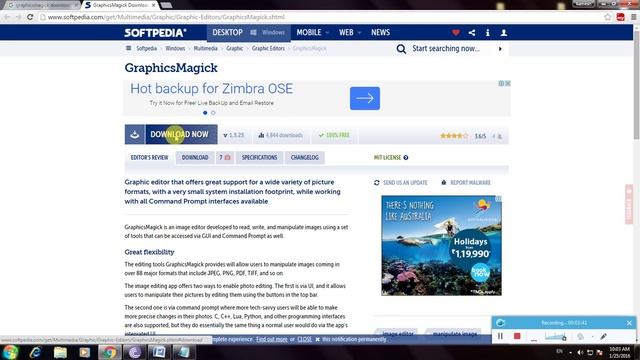Image resolution: width=640 pixels, height=360 pixels.
Task: Click the MIT License help question icon
Action: [406, 158]
